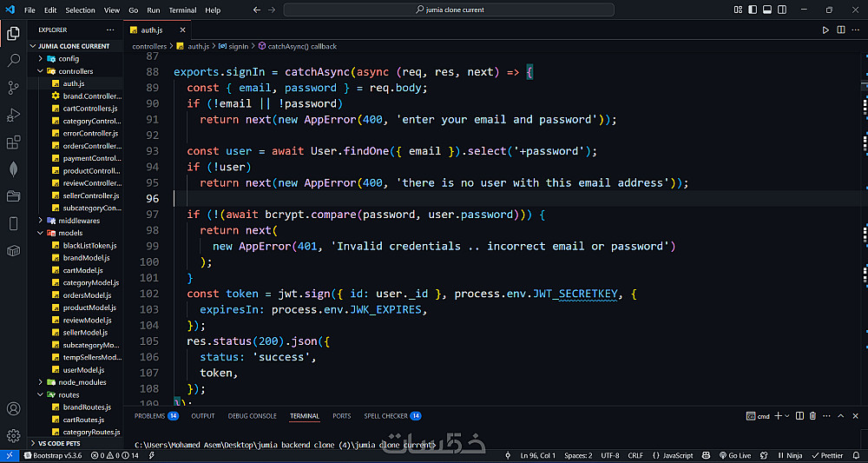Switch to the PROBLEMS tab
This screenshot has height=463, width=868.
156,416
